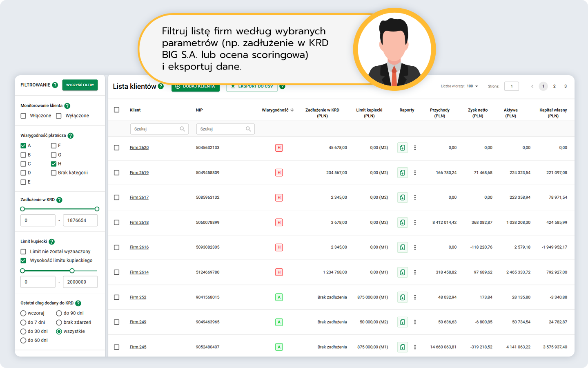Click help icon beside Lista klientów
The height and width of the screenshot is (368, 588).
(161, 86)
